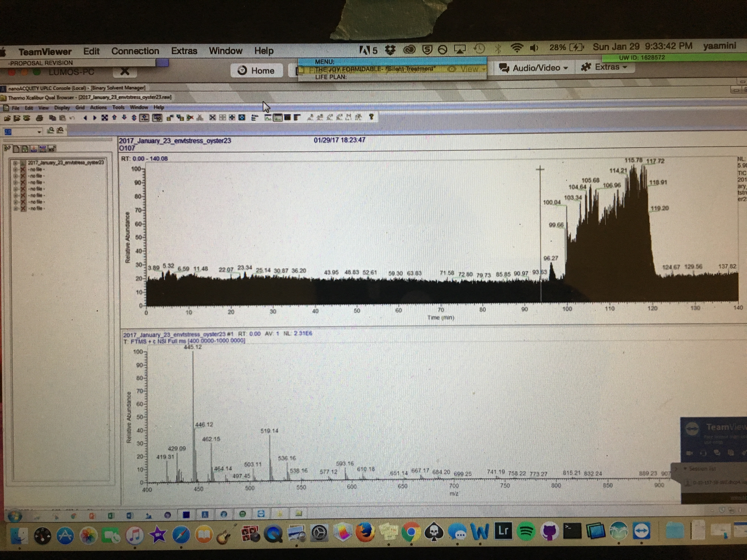This screenshot has width=747, height=560.
Task: Click the Dropbox icon in the macOS menu bar
Action: (x=390, y=50)
